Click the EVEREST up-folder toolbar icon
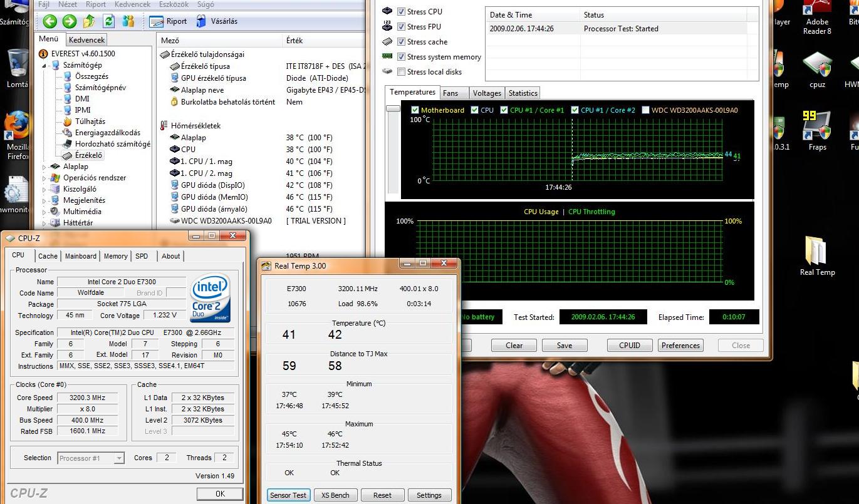This screenshot has width=859, height=504. [x=90, y=21]
